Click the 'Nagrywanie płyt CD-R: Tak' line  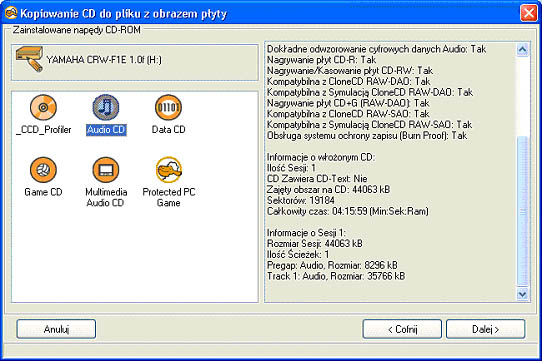[322, 60]
